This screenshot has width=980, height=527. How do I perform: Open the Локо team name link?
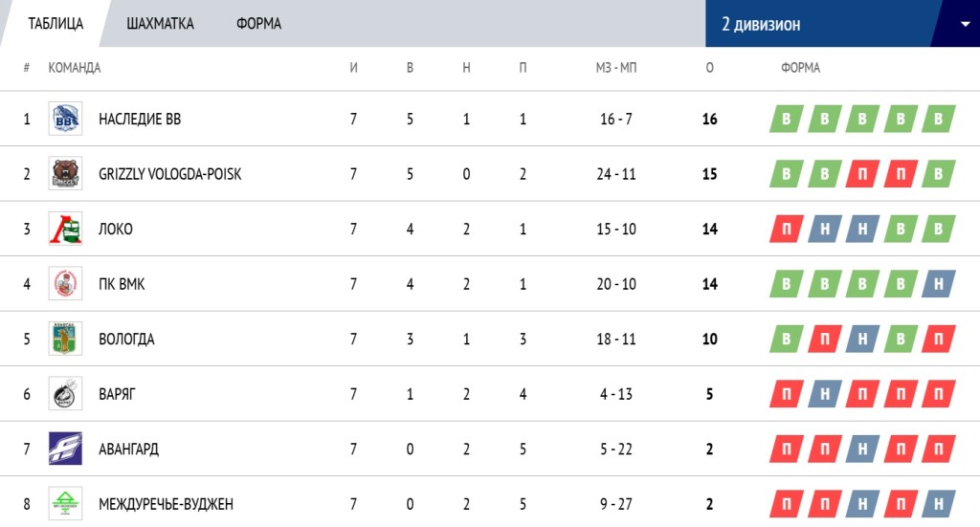point(116,230)
